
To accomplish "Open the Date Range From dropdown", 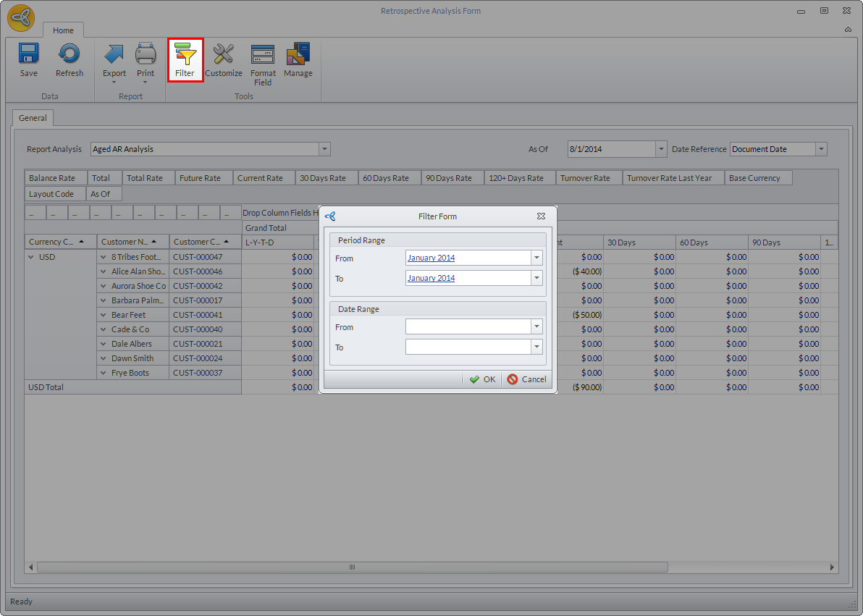I will (536, 327).
